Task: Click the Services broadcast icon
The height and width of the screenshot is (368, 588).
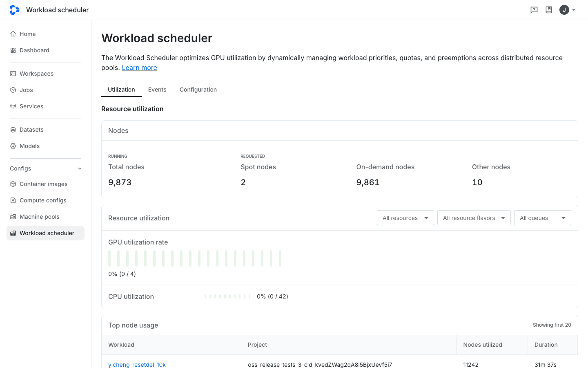Action: pyautogui.click(x=13, y=106)
